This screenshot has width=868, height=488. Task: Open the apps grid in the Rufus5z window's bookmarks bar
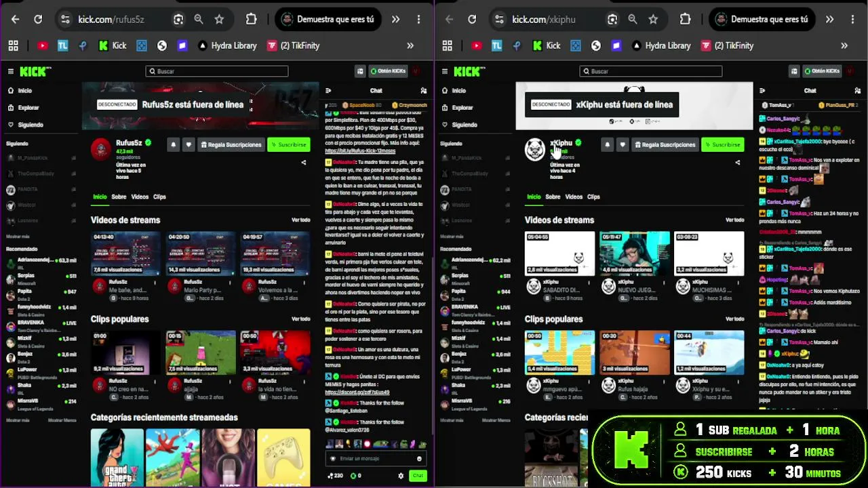[x=13, y=45]
